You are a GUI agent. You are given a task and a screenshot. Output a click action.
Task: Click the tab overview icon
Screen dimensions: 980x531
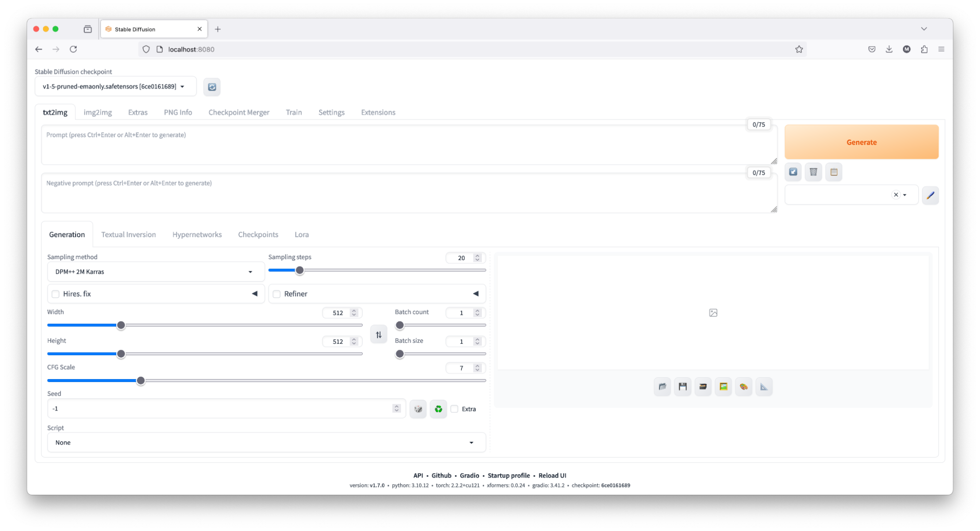pyautogui.click(x=88, y=29)
